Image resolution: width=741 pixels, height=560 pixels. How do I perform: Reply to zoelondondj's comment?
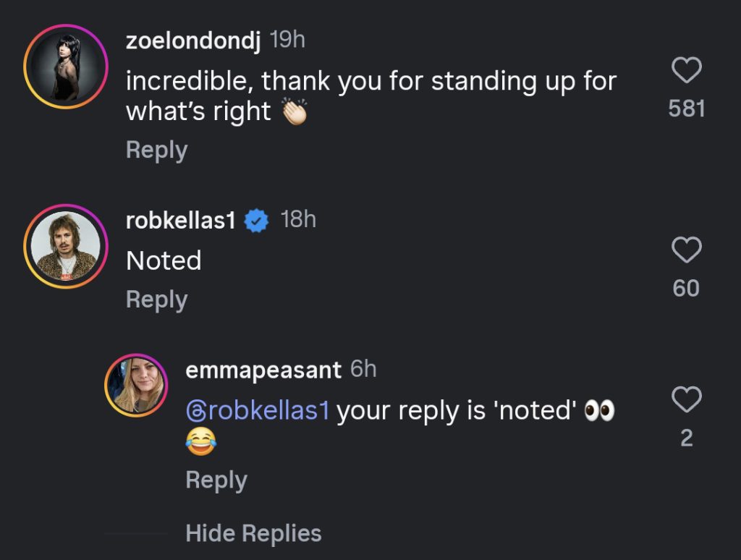point(156,150)
